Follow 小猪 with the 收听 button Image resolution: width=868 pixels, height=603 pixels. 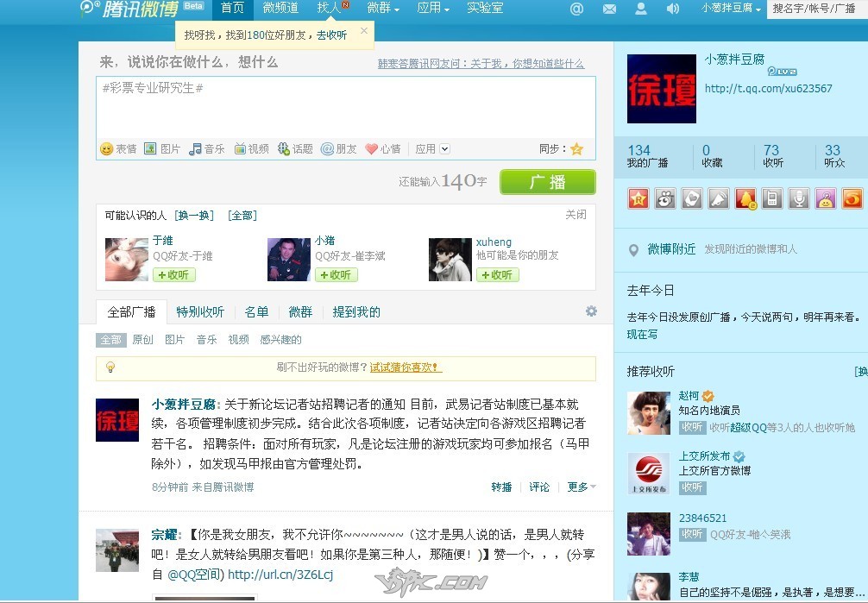336,274
